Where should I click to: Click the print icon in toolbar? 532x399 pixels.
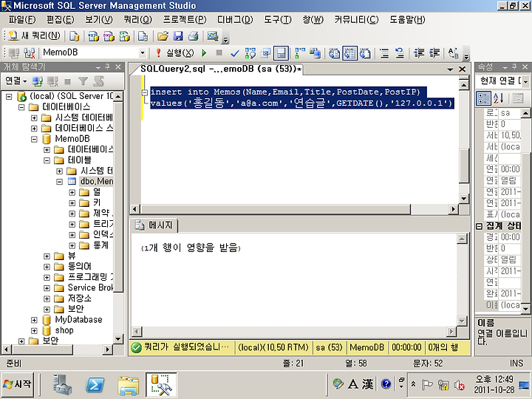click(x=194, y=35)
